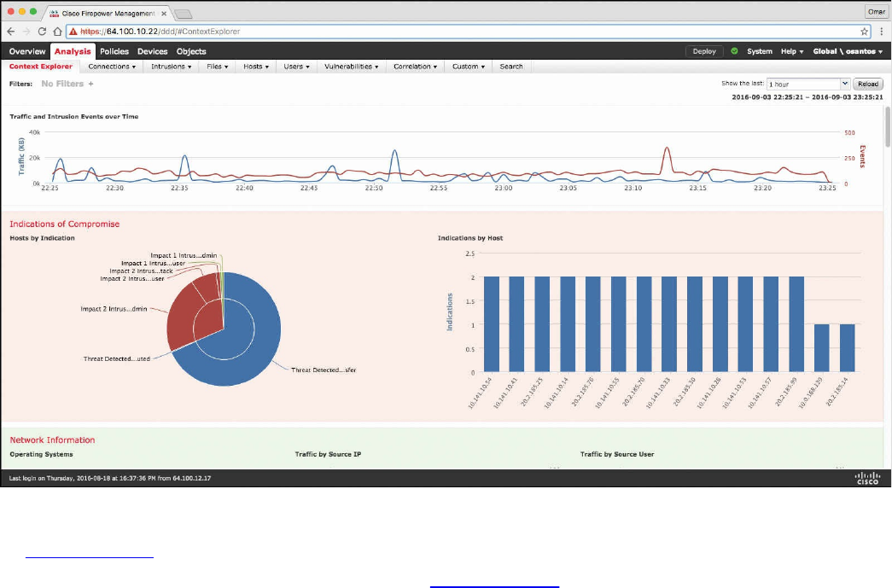Image resolution: width=892 pixels, height=588 pixels.
Task: Reload the page with the browser refresh icon
Action: [42, 32]
